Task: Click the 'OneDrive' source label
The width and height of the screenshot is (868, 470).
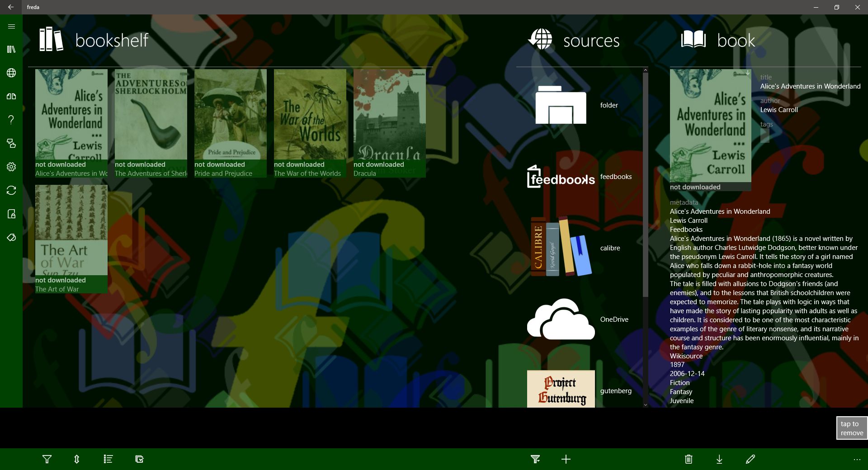Action: (614, 320)
